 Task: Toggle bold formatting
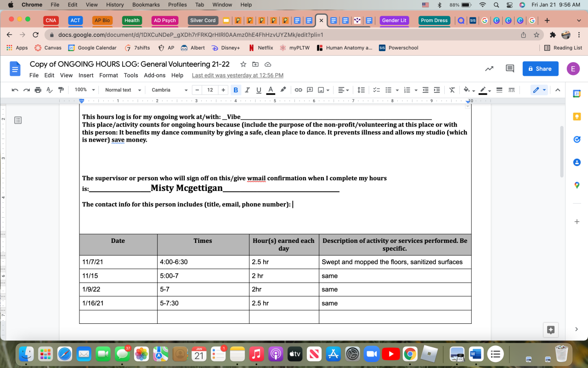click(x=236, y=90)
